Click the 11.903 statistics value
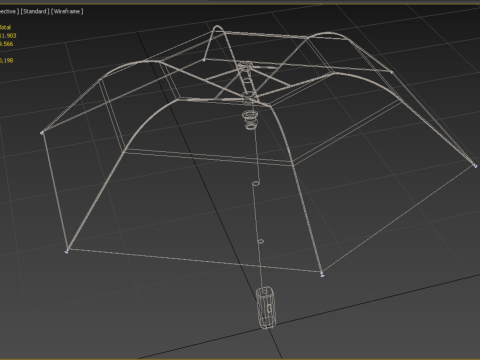 [8, 36]
